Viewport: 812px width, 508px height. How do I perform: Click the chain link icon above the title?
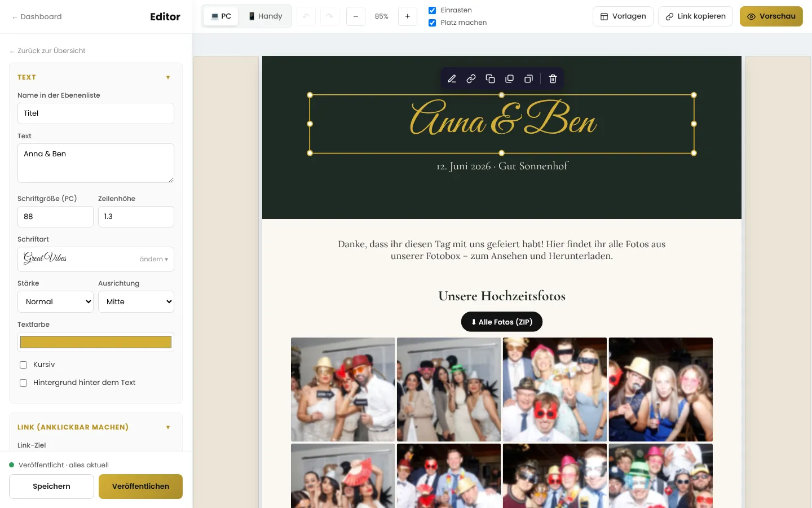coord(471,79)
